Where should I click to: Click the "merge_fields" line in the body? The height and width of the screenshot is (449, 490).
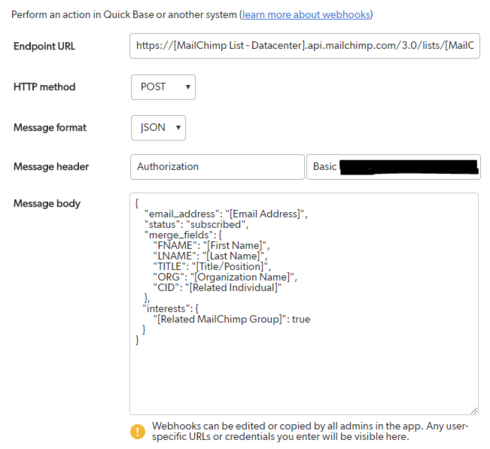pos(183,235)
